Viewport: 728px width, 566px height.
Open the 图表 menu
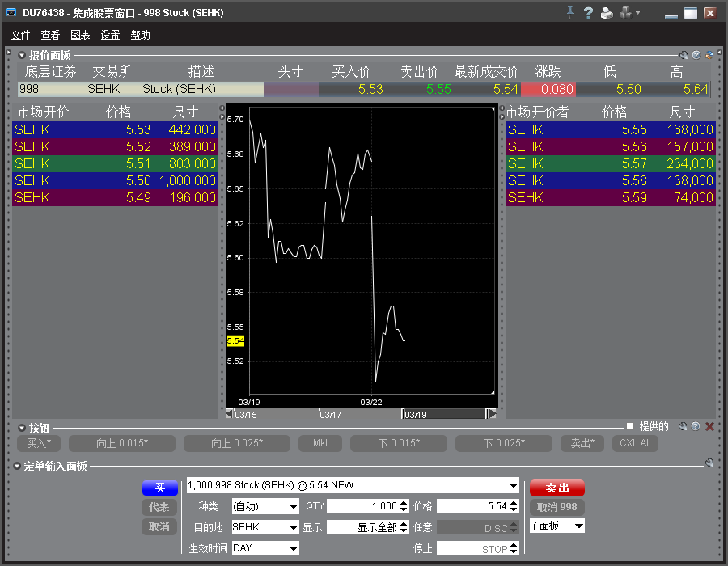click(80, 35)
